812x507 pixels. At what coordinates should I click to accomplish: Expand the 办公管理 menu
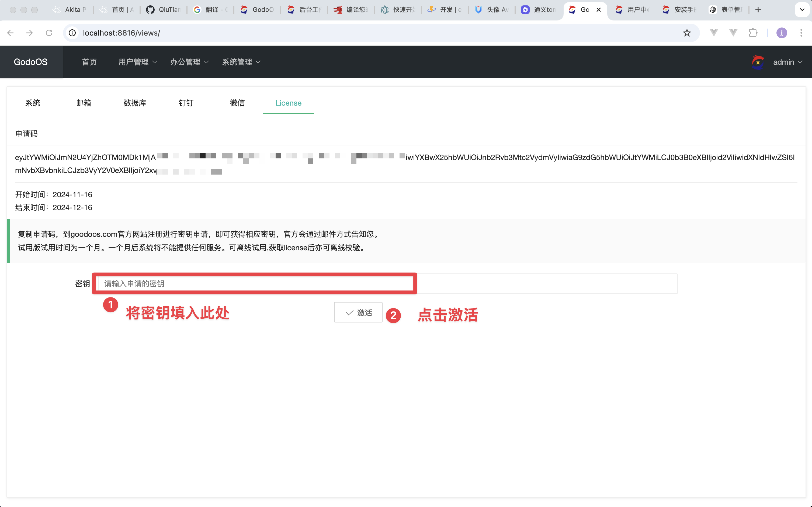(x=189, y=62)
